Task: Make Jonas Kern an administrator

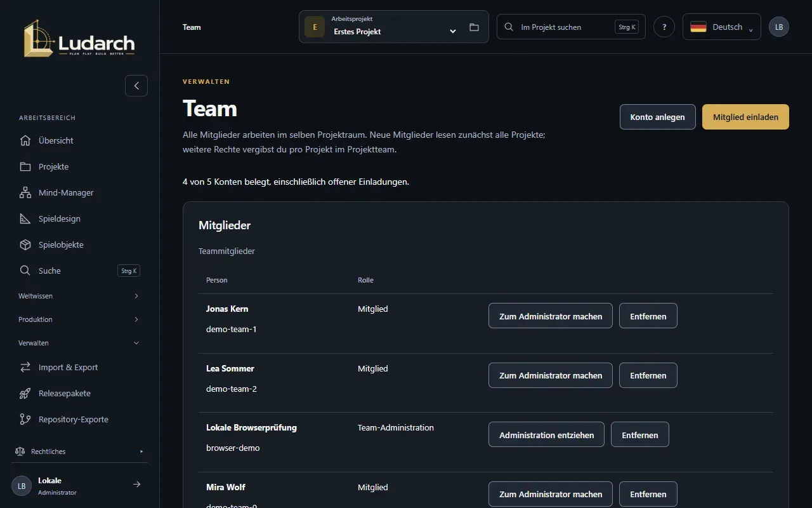Action: [x=551, y=316]
